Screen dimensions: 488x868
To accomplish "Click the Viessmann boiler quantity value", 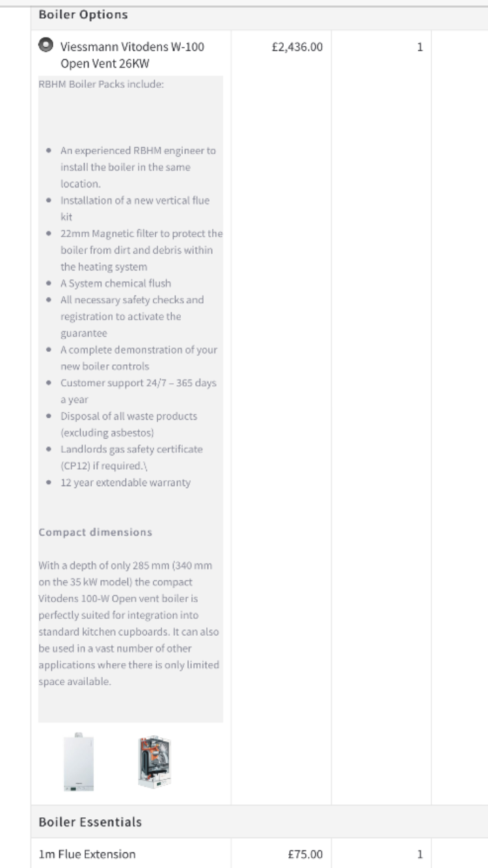I will coord(420,47).
